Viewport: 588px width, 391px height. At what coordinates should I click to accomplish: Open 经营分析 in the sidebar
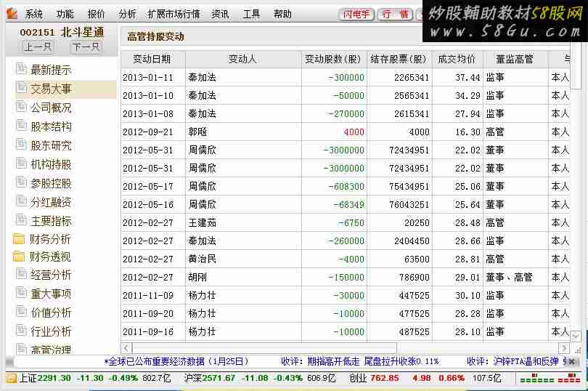coord(51,275)
